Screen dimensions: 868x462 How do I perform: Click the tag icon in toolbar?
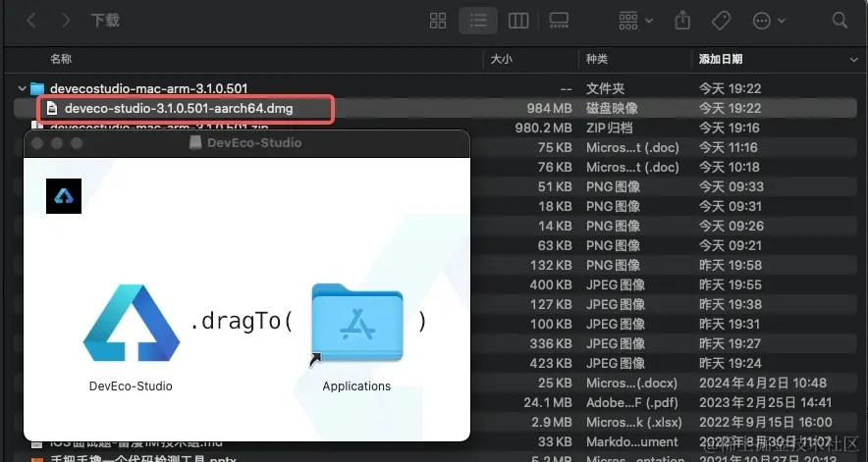coord(721,21)
